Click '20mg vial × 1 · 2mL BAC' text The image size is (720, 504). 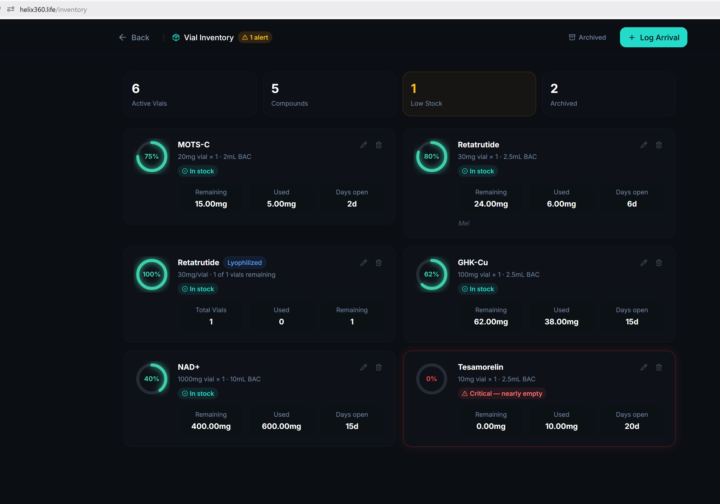click(x=214, y=157)
